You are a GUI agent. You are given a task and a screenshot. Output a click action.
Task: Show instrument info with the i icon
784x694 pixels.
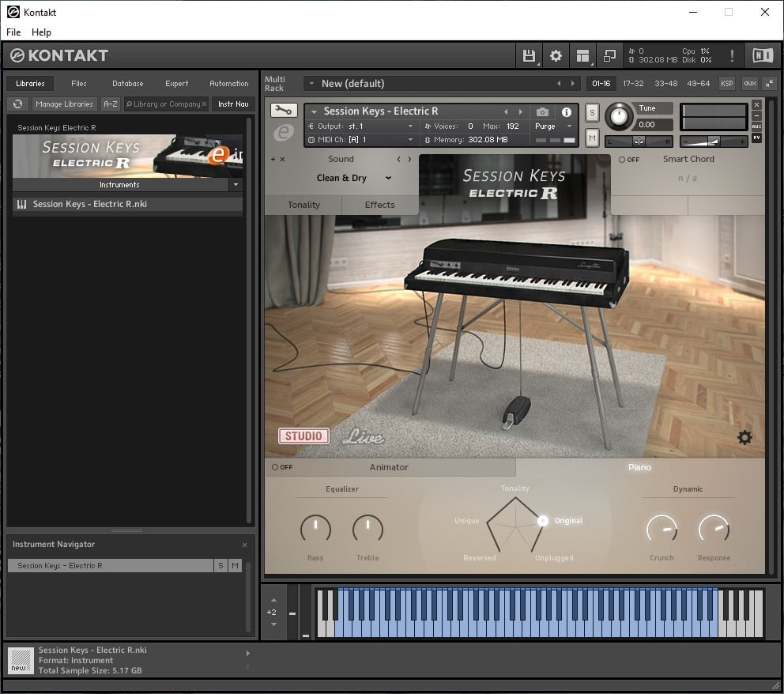567,111
